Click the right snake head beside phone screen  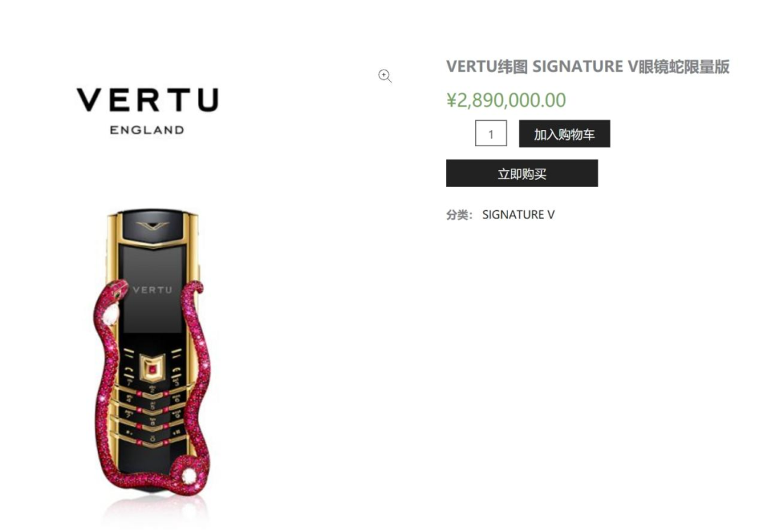coord(195,289)
